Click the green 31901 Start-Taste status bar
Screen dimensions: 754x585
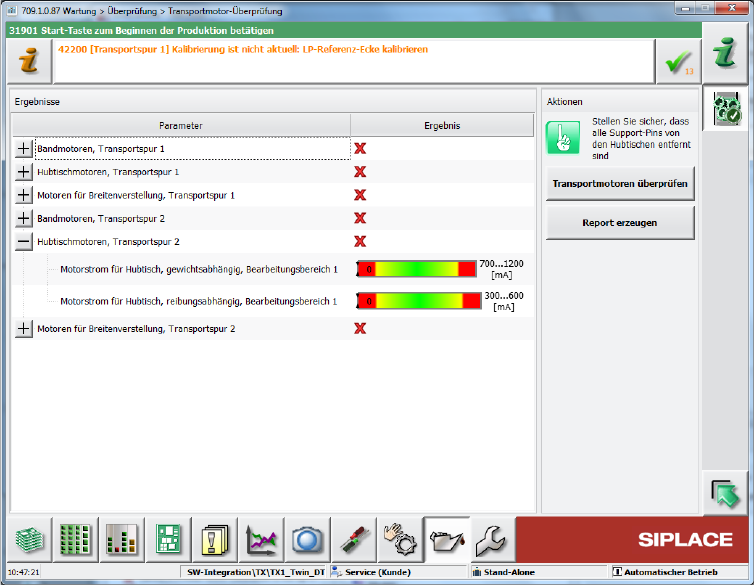point(354,31)
